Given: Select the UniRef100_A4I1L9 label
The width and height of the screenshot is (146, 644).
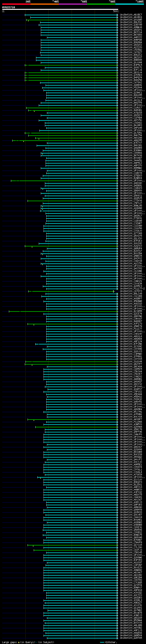Looking at the screenshot, I should [131, 100].
